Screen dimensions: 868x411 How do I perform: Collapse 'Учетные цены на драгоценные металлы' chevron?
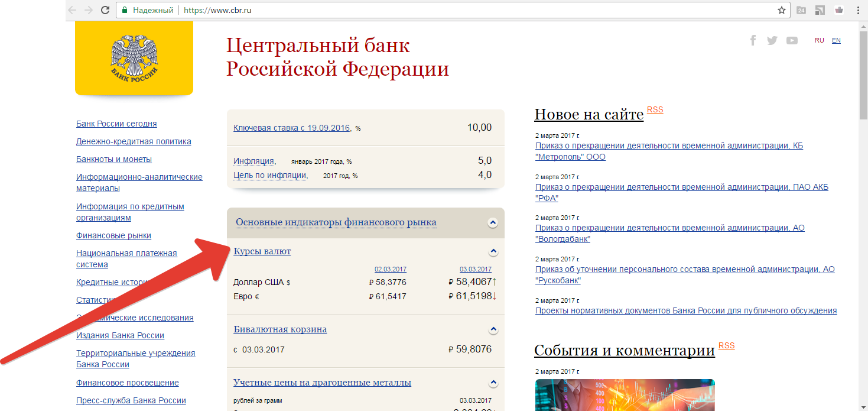click(494, 383)
